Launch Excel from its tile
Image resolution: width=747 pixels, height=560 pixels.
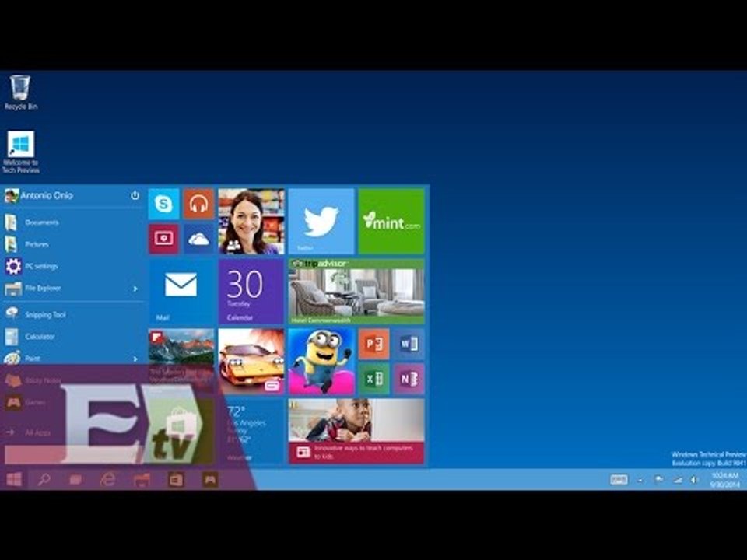(374, 379)
